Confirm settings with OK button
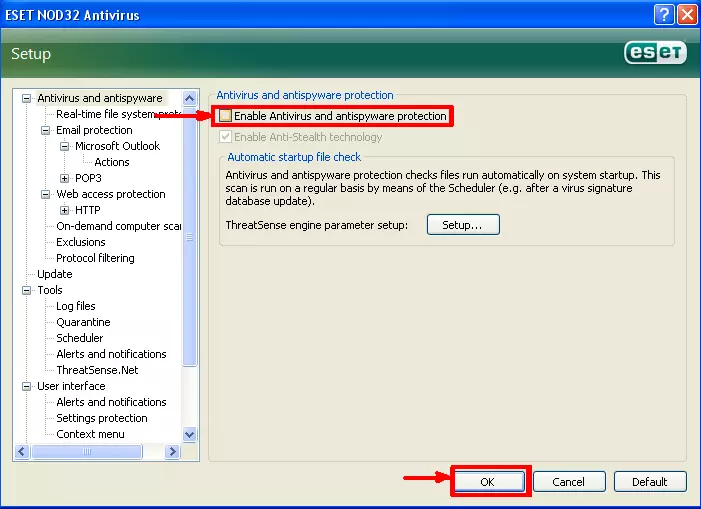Image resolution: width=701 pixels, height=509 pixels. point(488,482)
